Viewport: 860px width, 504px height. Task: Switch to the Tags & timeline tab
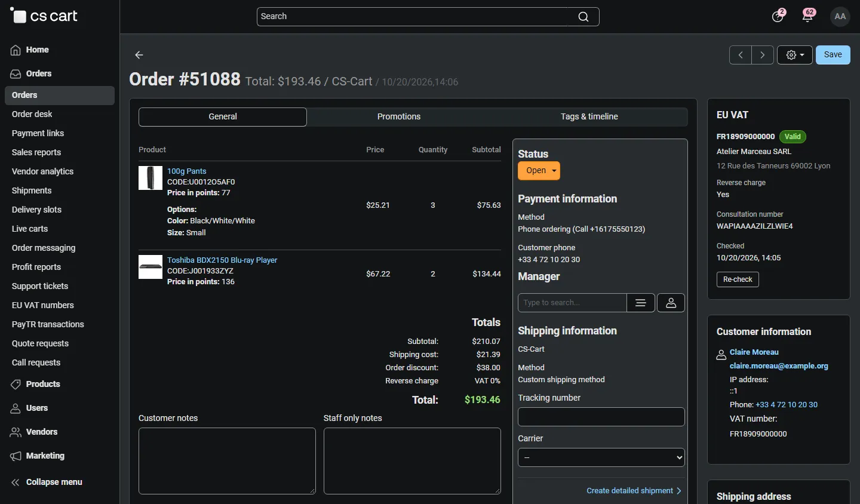pyautogui.click(x=589, y=117)
